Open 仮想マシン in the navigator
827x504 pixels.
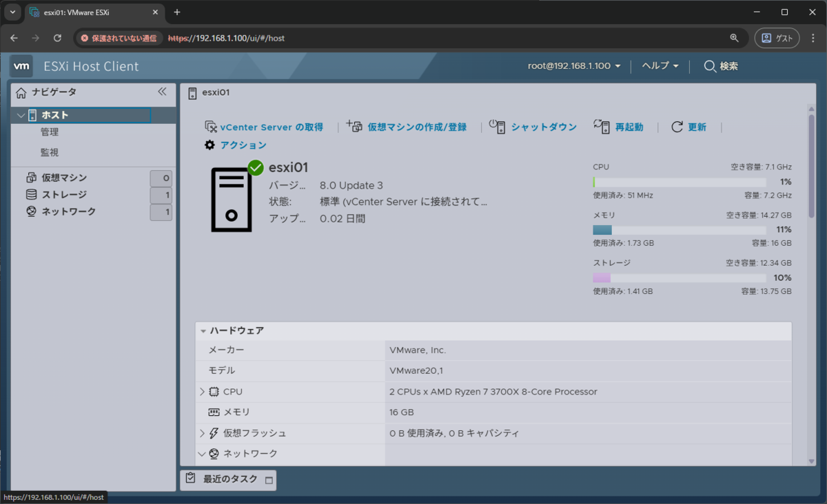coord(64,178)
